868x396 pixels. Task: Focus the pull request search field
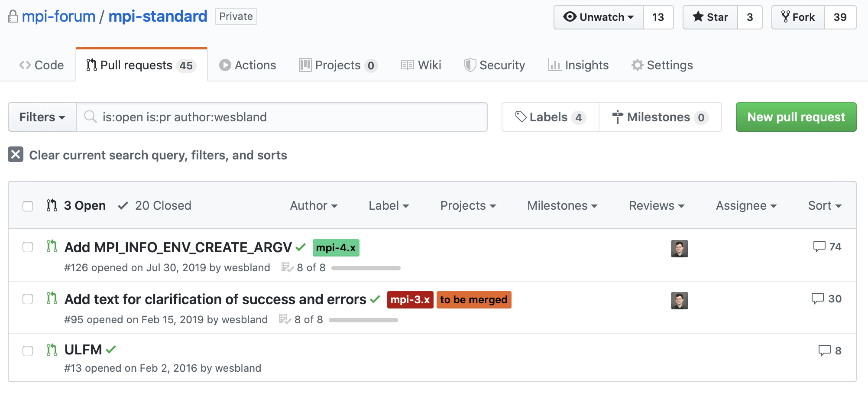tap(282, 117)
